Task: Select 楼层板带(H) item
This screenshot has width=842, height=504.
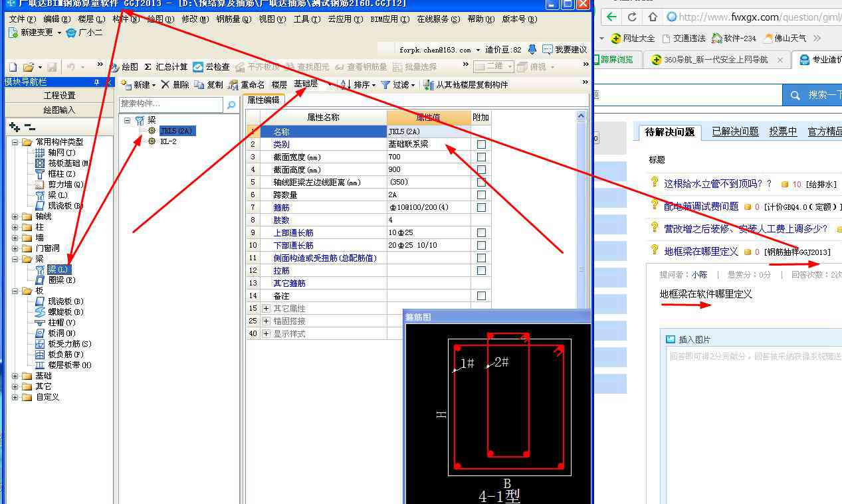Action: pyautogui.click(x=63, y=365)
